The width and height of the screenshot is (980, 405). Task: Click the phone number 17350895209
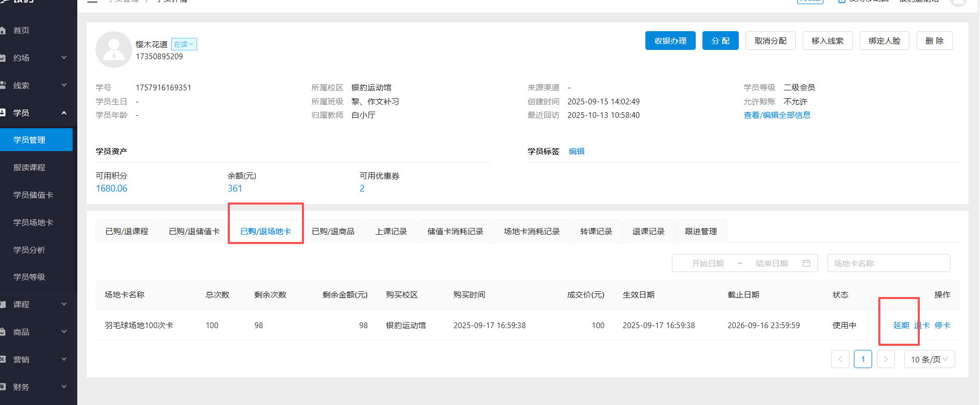pyautogui.click(x=159, y=57)
